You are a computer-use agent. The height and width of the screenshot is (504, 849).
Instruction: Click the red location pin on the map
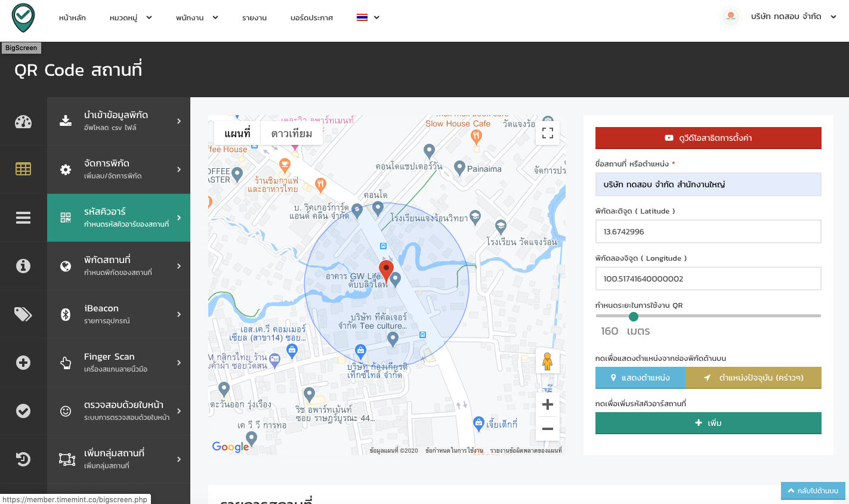(x=386, y=271)
